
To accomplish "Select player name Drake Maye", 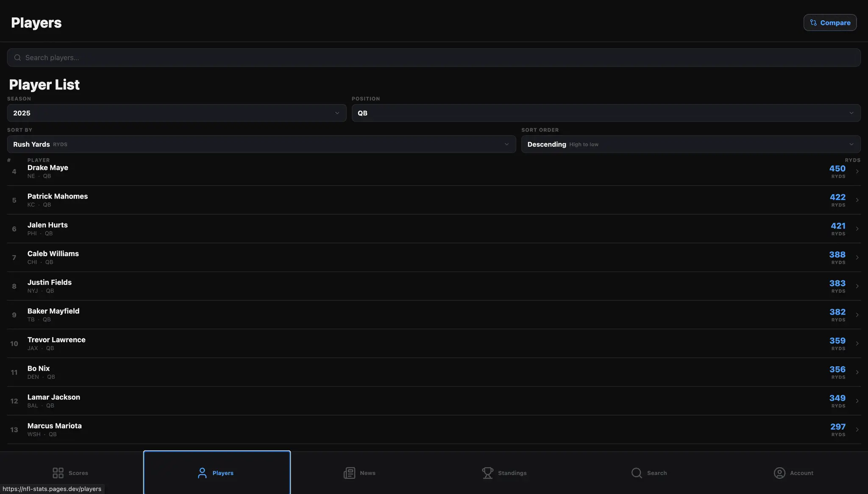I will (48, 167).
